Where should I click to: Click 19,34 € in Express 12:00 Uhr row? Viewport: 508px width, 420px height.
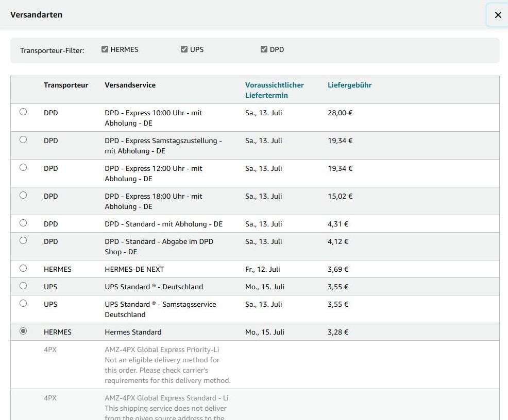(x=340, y=169)
